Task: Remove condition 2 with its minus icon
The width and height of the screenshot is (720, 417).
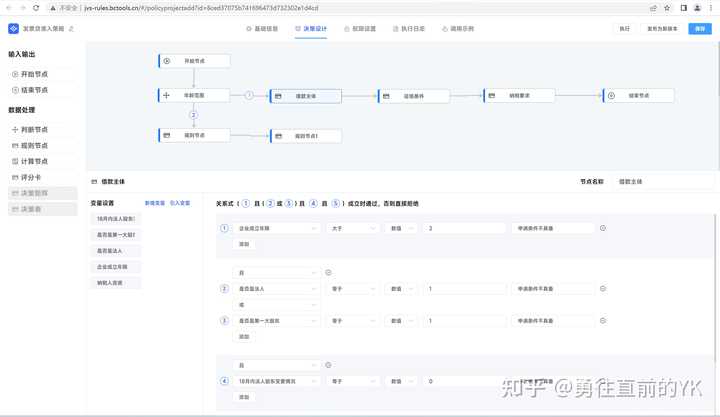Action: coord(603,288)
